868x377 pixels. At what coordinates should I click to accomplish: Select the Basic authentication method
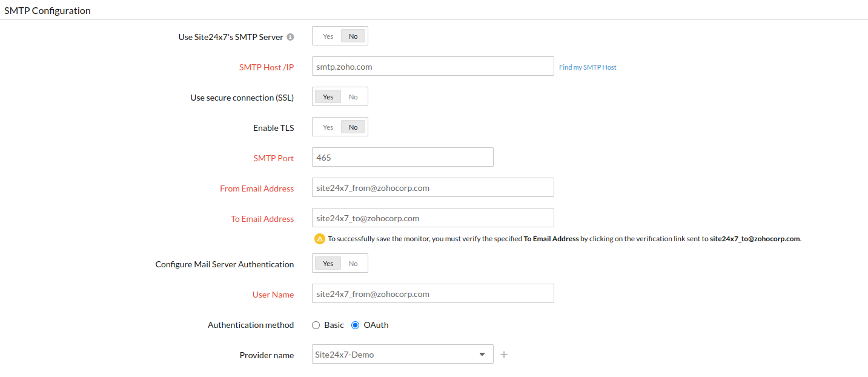tap(316, 325)
